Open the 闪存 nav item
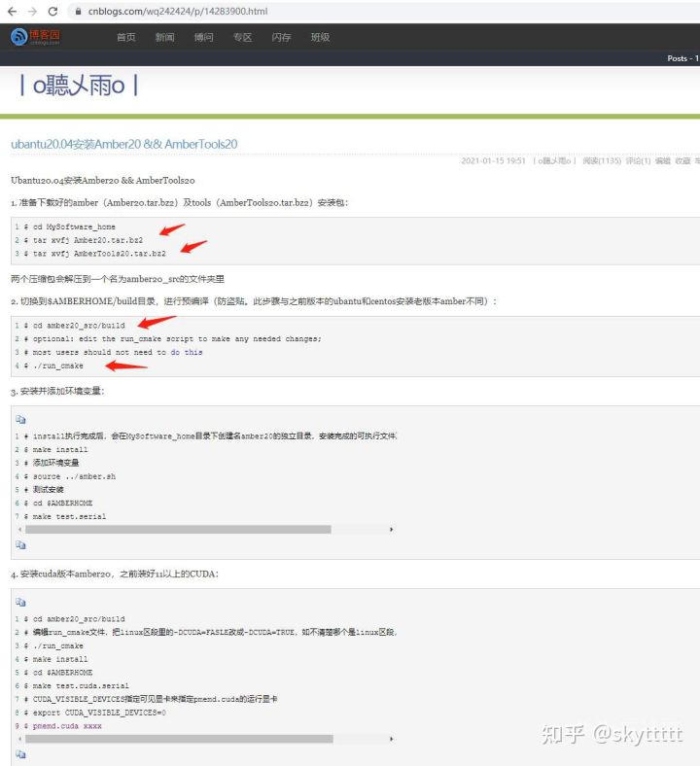The height and width of the screenshot is (766, 700). pos(281,37)
